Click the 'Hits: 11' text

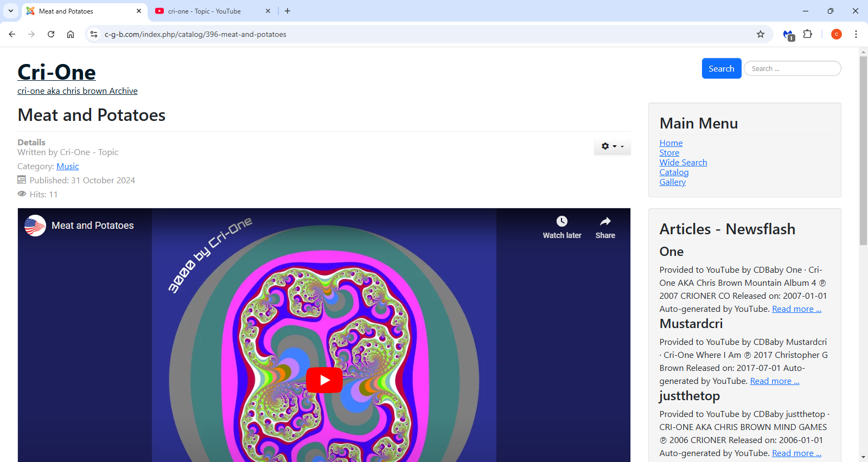click(x=43, y=195)
